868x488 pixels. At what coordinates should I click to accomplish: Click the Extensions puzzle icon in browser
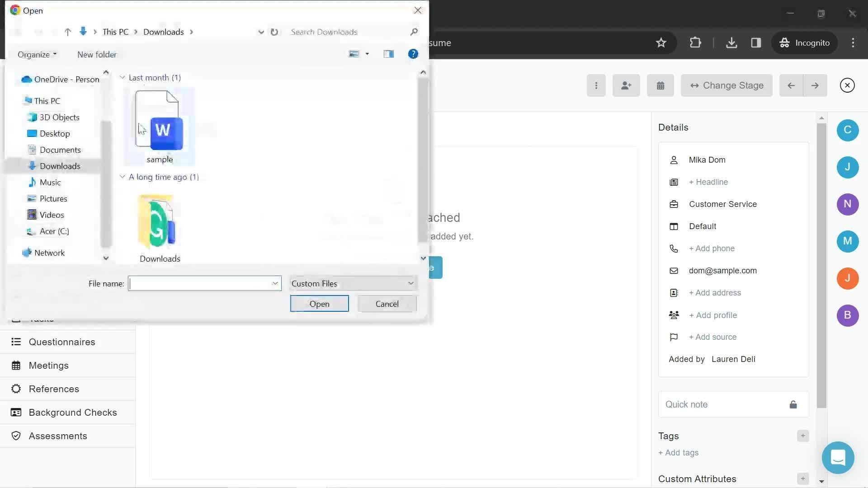(696, 42)
